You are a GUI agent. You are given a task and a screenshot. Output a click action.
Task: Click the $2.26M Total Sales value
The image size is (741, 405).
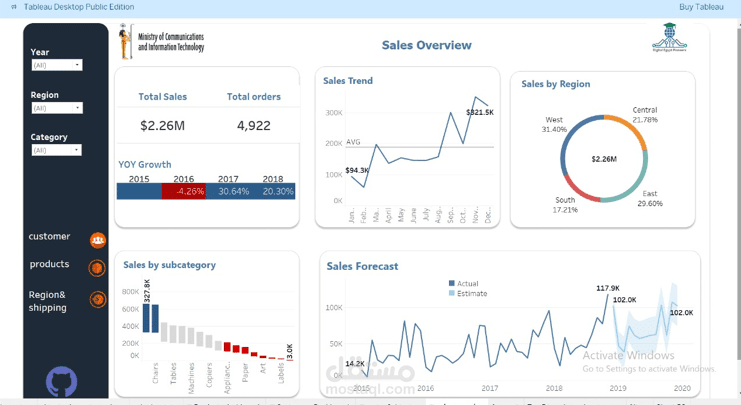(163, 126)
